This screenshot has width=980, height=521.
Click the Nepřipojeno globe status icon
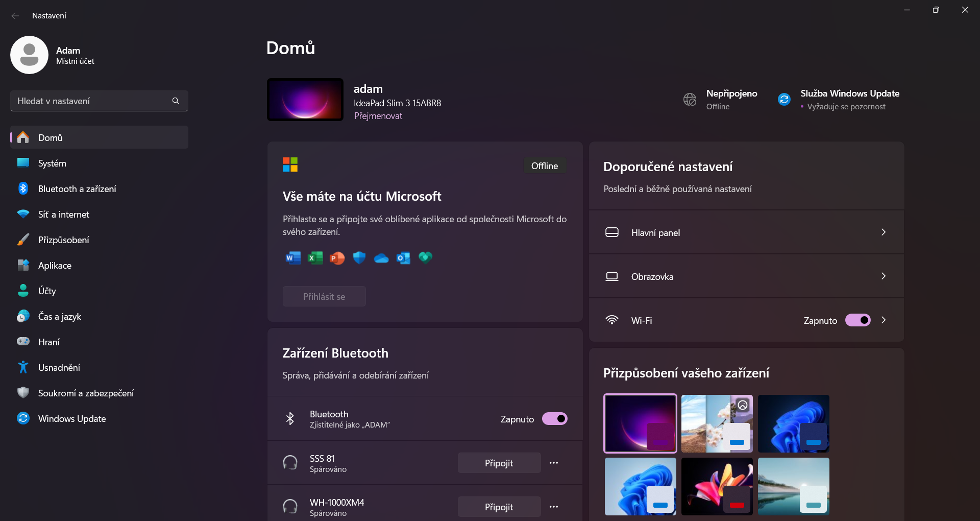pos(690,99)
